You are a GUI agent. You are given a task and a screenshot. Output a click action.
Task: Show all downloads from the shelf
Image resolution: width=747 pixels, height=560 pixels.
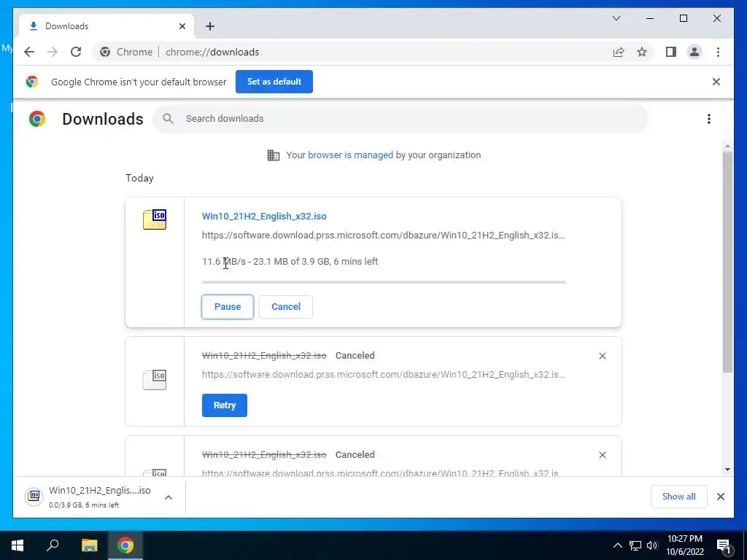[679, 497]
